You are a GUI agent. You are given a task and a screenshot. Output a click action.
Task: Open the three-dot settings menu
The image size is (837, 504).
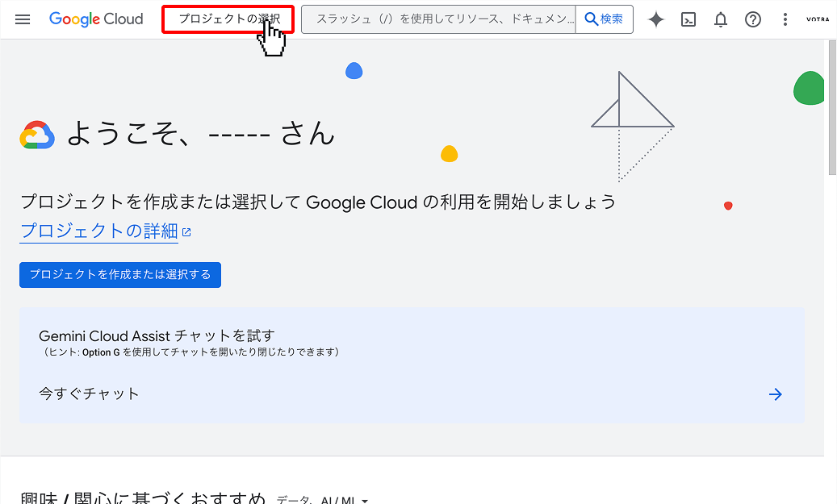[785, 19]
